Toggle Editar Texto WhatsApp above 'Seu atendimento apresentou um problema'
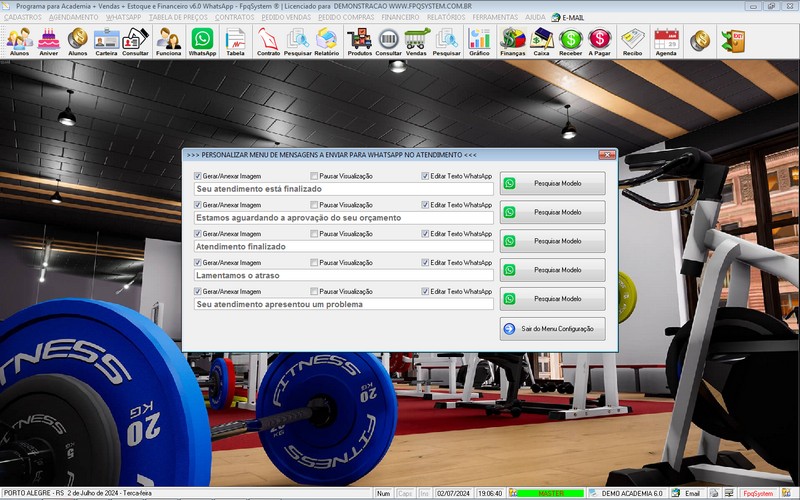 [x=425, y=291]
